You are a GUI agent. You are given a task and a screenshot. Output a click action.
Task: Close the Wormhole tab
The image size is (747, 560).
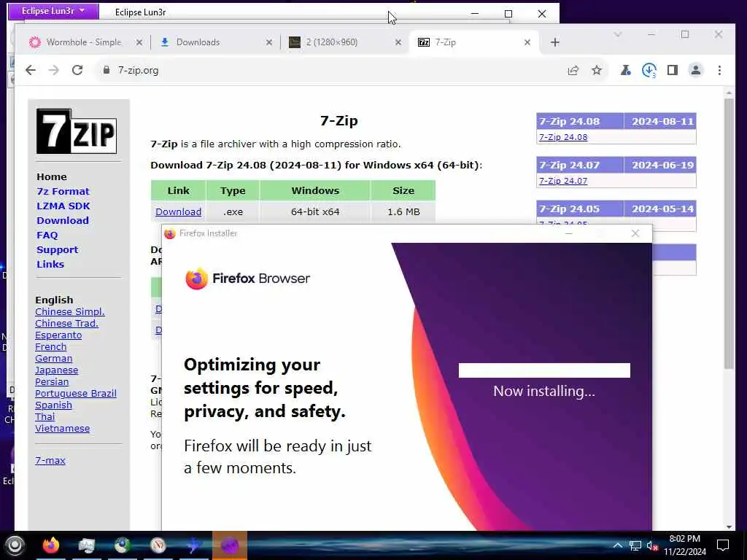tap(139, 42)
